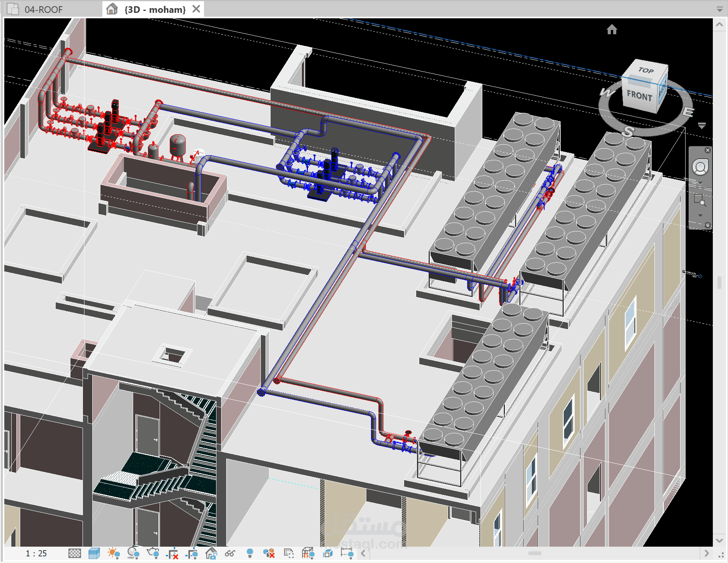Click the 04-ROOF tab sheet icon
Viewport: 728px width, 563px height.
click(x=13, y=9)
